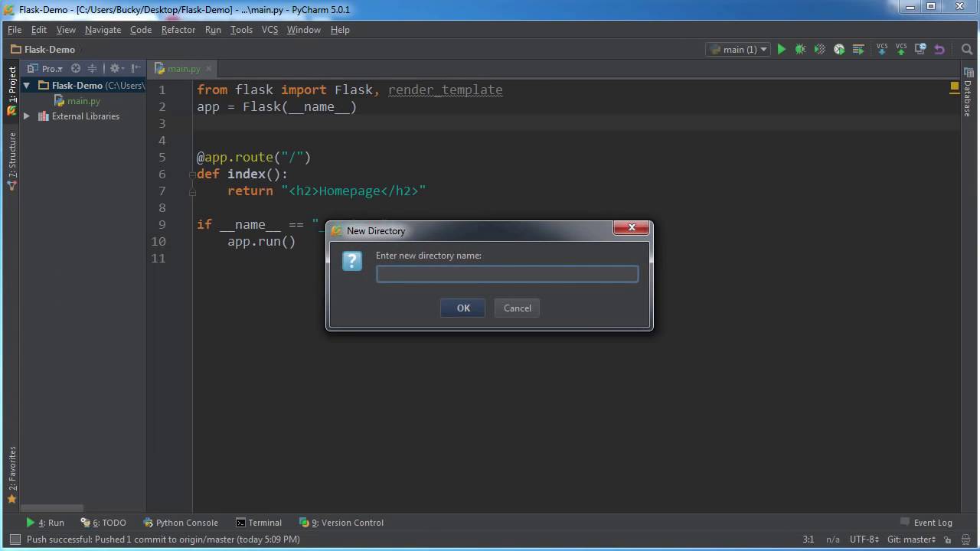
Task: Click the yellow inspection indicator square
Action: click(x=955, y=86)
